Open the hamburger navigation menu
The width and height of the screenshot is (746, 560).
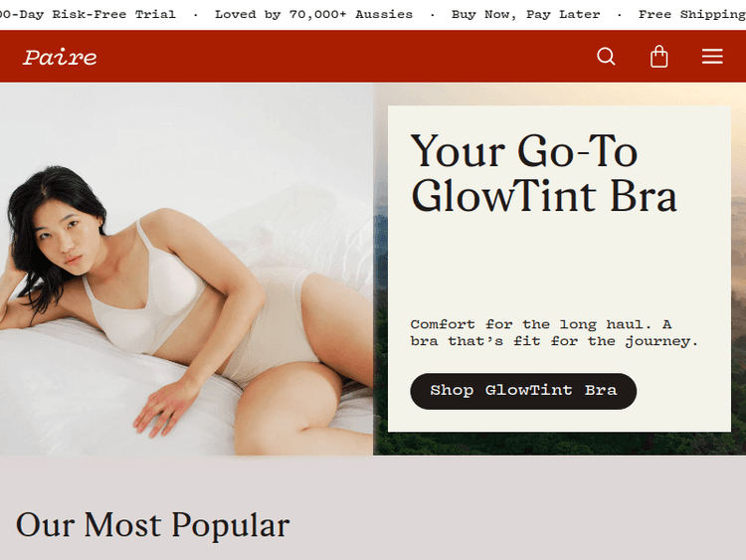pyautogui.click(x=712, y=56)
